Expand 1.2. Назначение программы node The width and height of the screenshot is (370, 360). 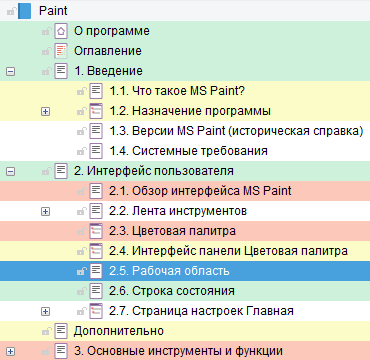tap(45, 111)
